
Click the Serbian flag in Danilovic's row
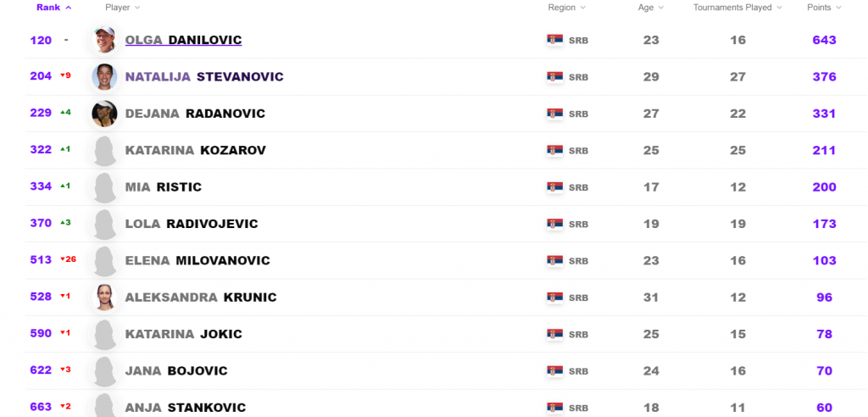555,40
